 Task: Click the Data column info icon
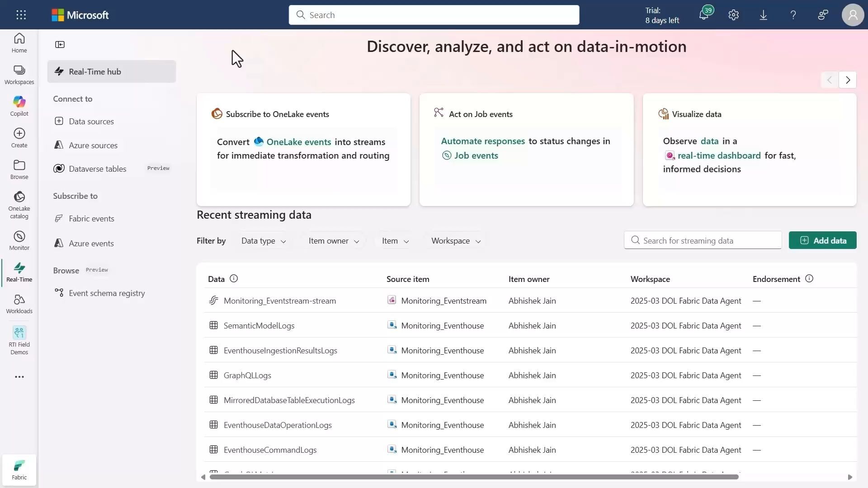[234, 279]
